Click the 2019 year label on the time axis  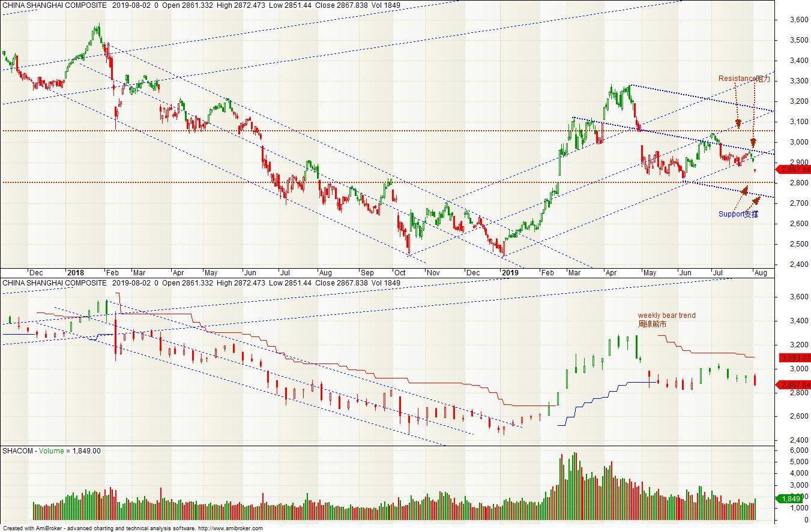pyautogui.click(x=510, y=272)
